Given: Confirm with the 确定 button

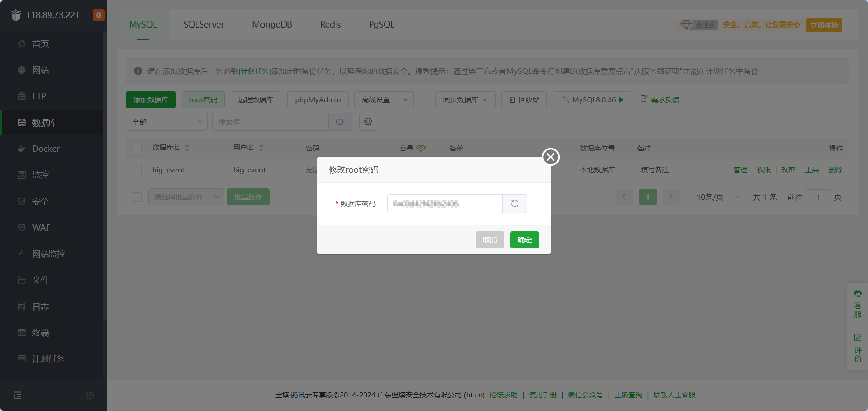Looking at the screenshot, I should pyautogui.click(x=524, y=240).
